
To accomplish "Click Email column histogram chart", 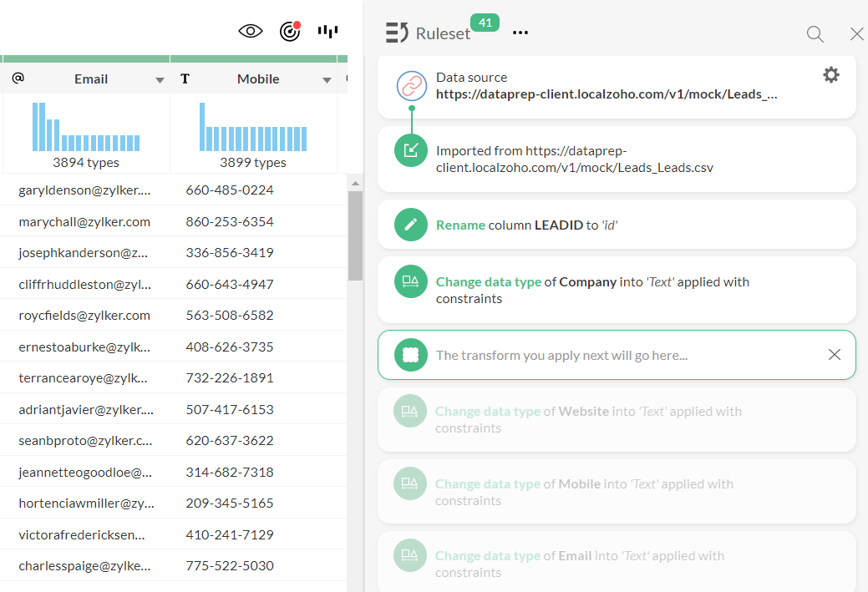I will click(86, 127).
